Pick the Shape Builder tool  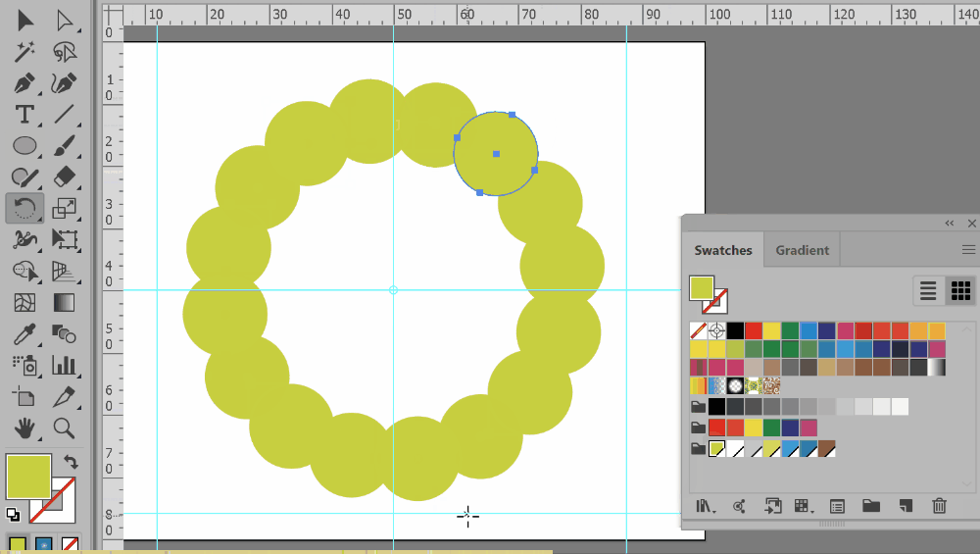(24, 271)
